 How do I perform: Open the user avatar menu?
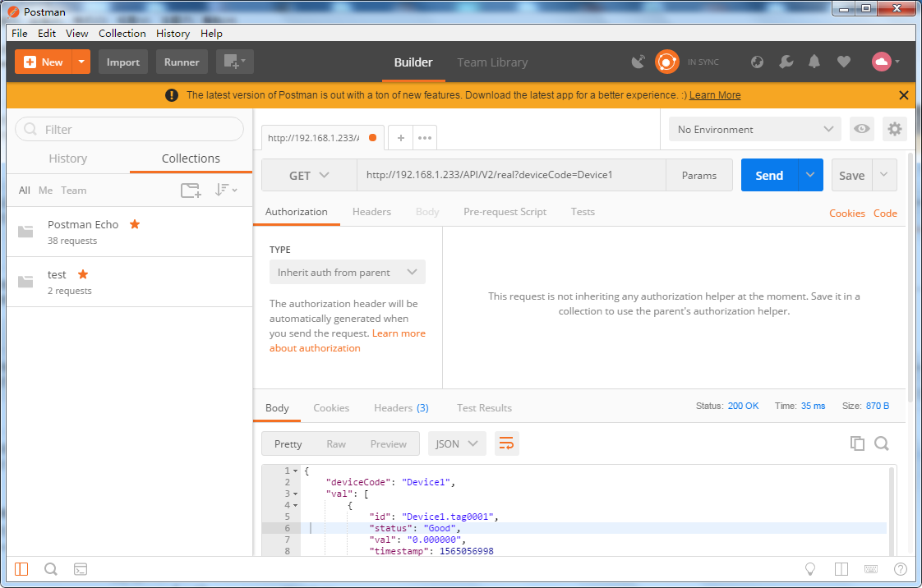click(885, 62)
